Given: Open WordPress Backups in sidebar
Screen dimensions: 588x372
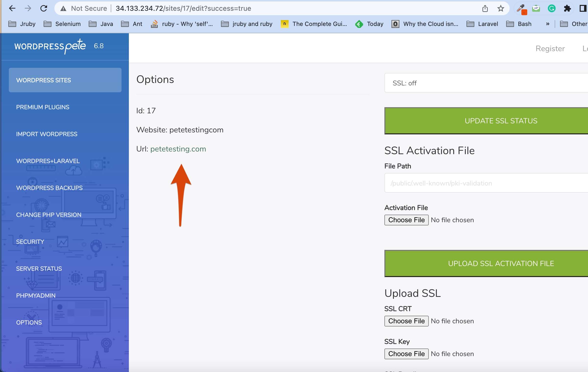Looking at the screenshot, I should [x=49, y=188].
